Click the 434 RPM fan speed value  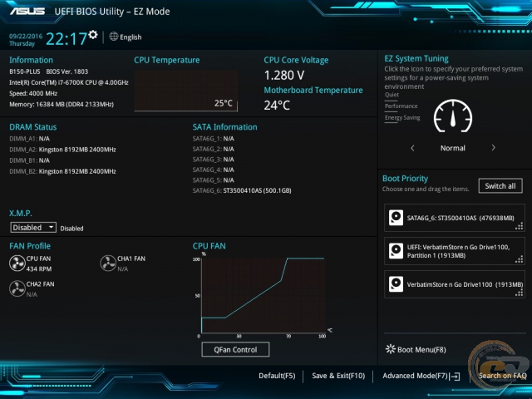point(39,269)
